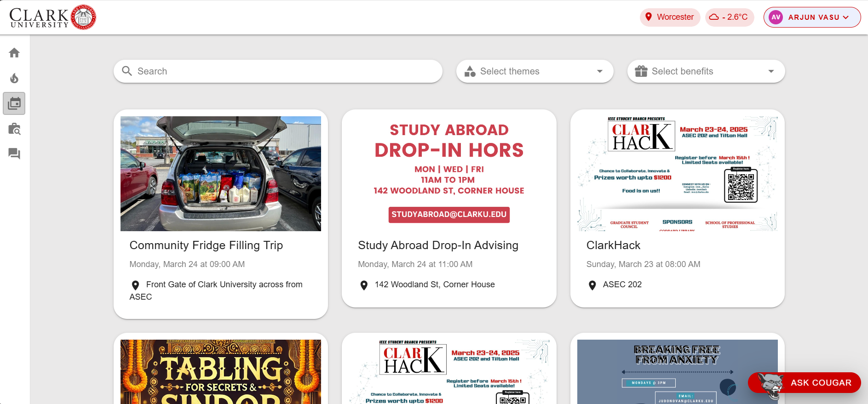Open the ClarkHack event title
This screenshot has width=868, height=404.
(613, 245)
